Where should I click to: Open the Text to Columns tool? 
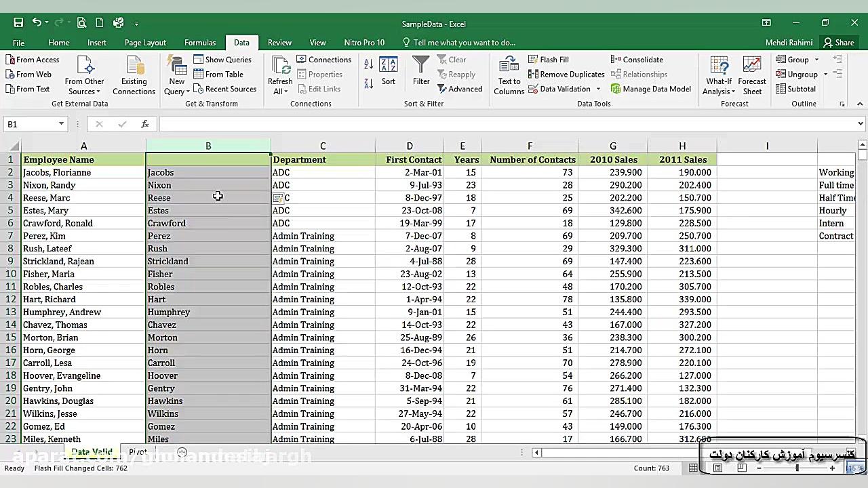click(509, 75)
